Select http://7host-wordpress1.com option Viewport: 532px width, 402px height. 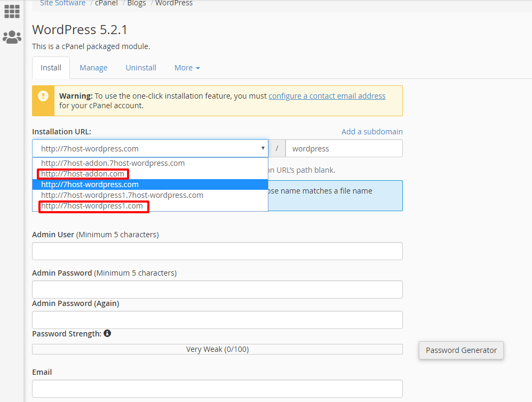tap(150, 206)
